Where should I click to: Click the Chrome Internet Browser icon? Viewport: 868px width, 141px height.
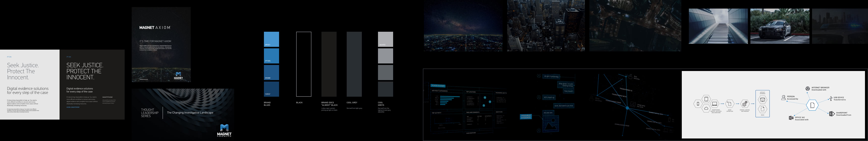pyautogui.click(x=808, y=89)
